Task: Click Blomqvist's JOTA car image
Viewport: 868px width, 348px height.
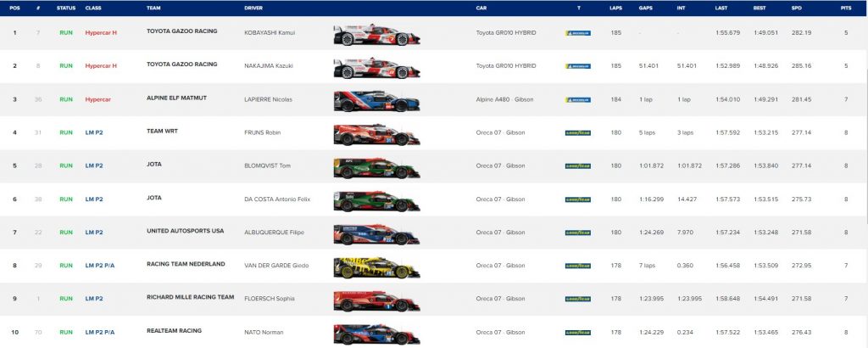Action: click(376, 168)
